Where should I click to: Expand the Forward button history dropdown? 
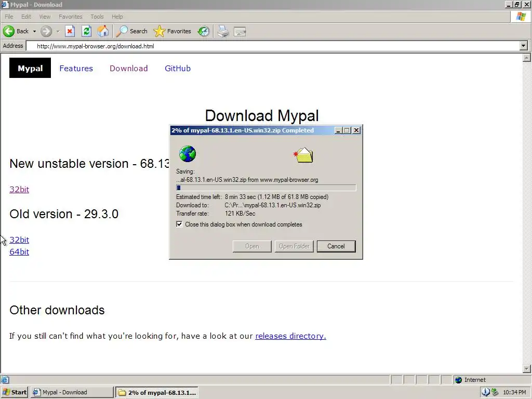click(x=58, y=31)
